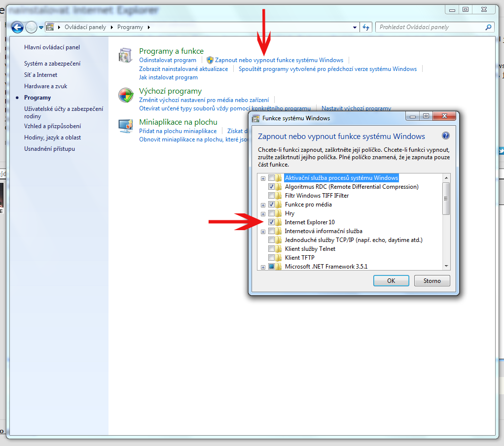This screenshot has height=446, width=504.
Task: Click the Miniaplikace na plochu monitor icon
Action: click(126, 126)
